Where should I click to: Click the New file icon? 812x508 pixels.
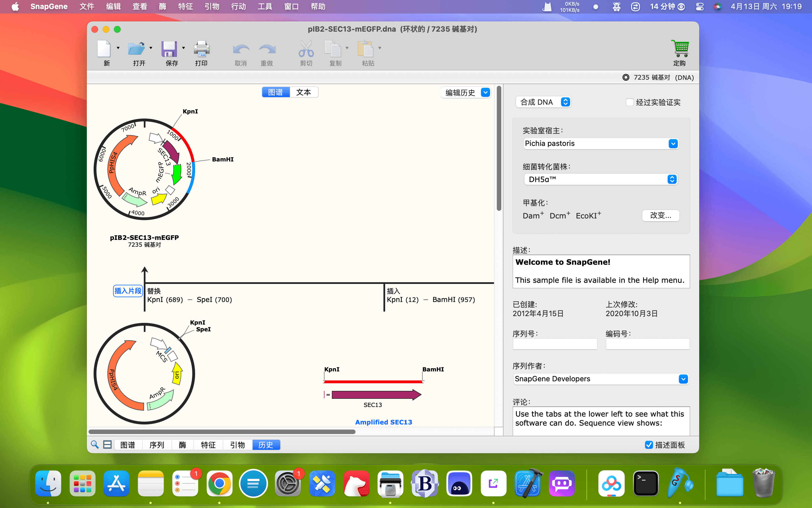click(x=104, y=49)
